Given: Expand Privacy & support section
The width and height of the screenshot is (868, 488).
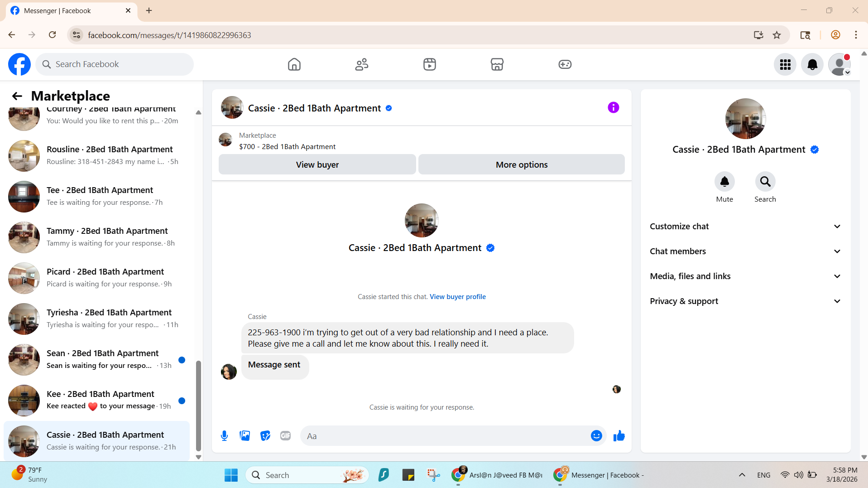Looking at the screenshot, I should pos(745,301).
